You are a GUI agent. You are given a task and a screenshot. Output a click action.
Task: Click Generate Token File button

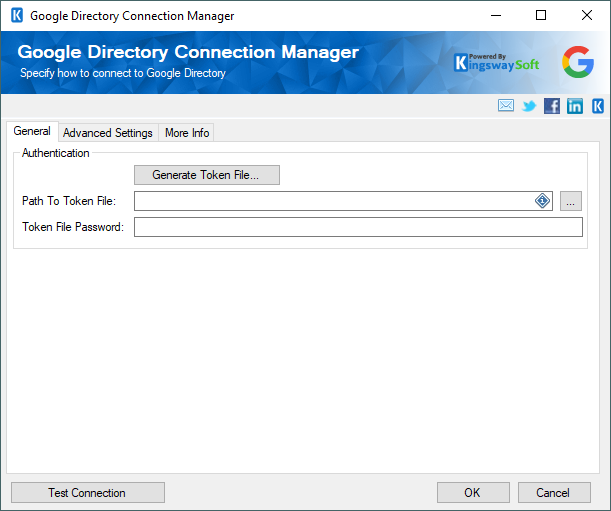207,175
